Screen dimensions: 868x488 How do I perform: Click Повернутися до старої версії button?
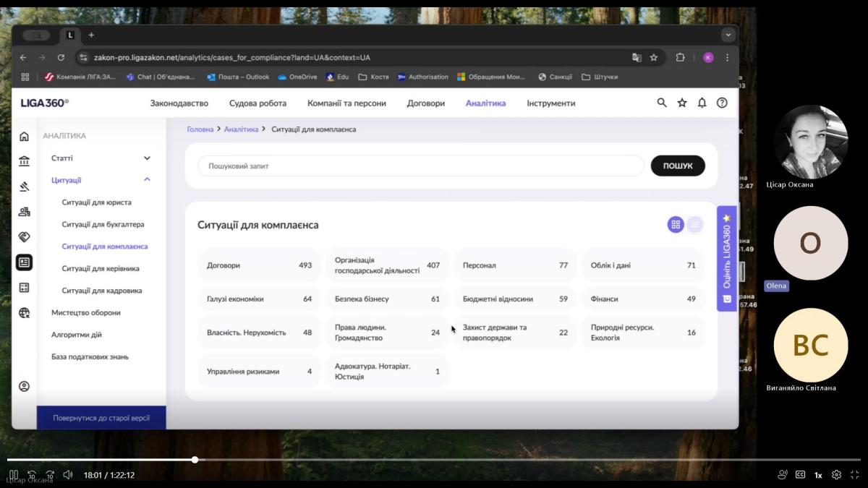click(101, 419)
